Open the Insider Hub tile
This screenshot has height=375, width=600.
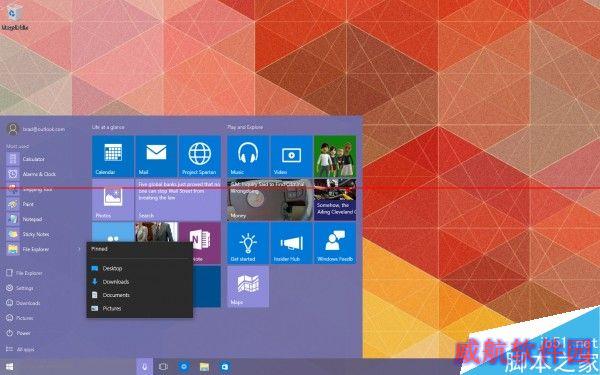(x=291, y=243)
